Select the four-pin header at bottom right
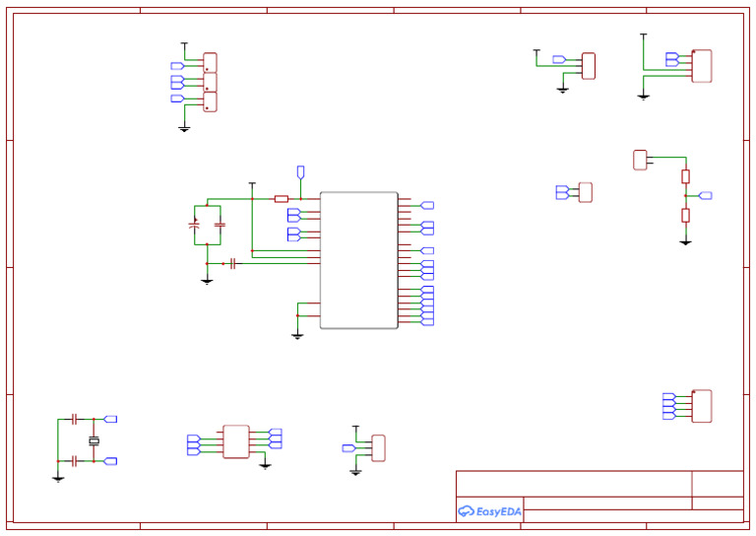This screenshot has width=756, height=536. 702,406
